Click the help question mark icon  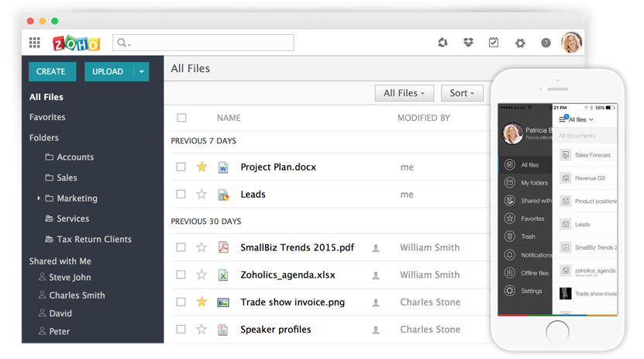(x=546, y=43)
